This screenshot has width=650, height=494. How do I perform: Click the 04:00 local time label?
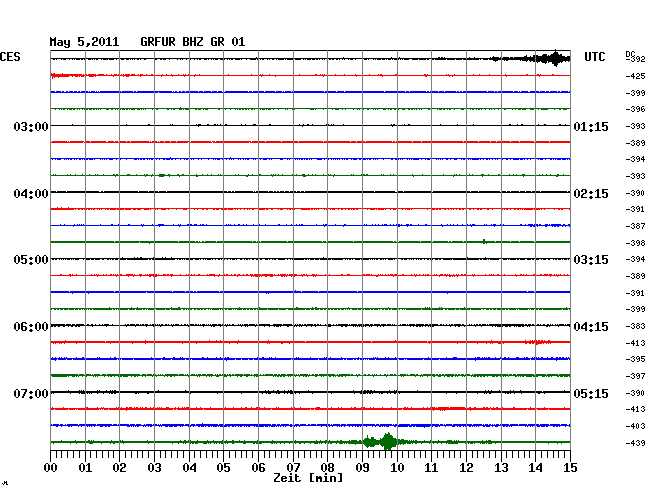tap(31, 194)
